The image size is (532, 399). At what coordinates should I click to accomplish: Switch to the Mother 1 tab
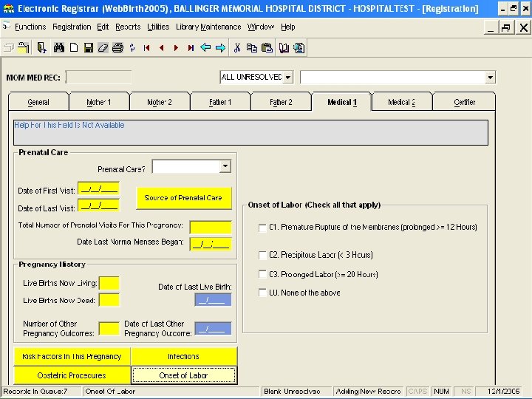click(x=99, y=102)
